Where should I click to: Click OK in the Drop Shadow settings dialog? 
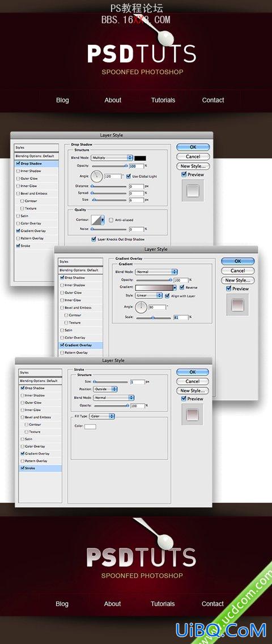pos(193,147)
